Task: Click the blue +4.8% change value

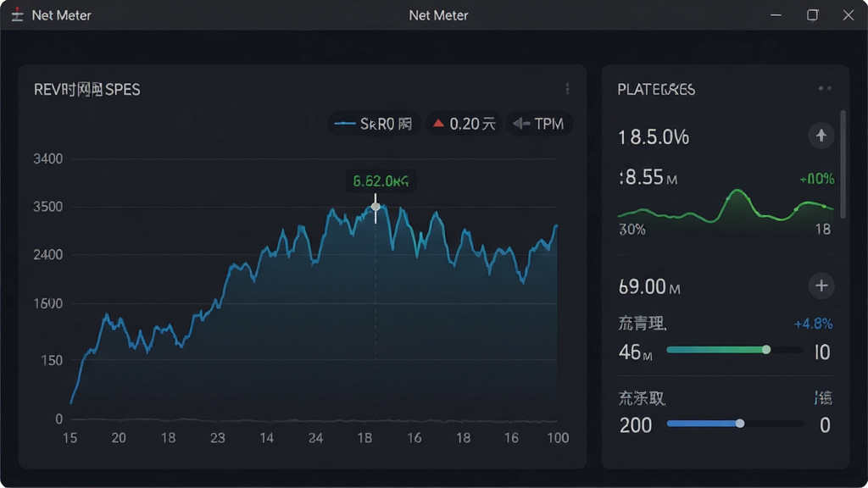Action: [813, 324]
